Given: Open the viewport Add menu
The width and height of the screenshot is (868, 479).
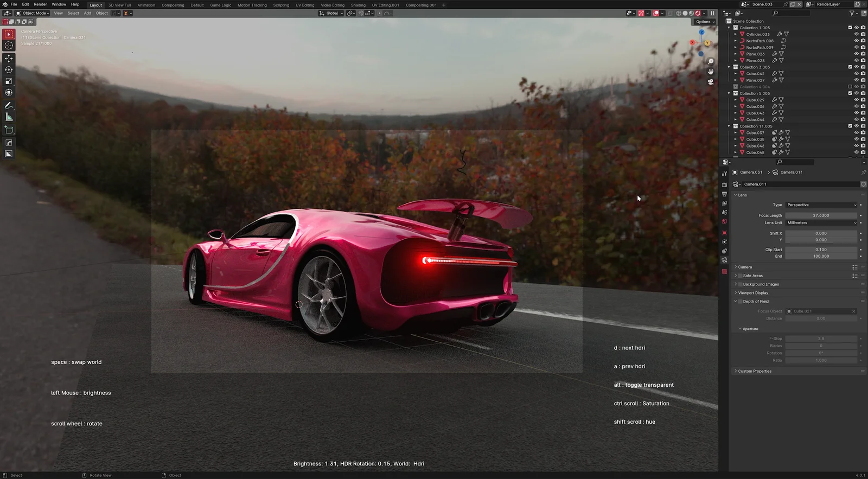Looking at the screenshot, I should (x=87, y=13).
